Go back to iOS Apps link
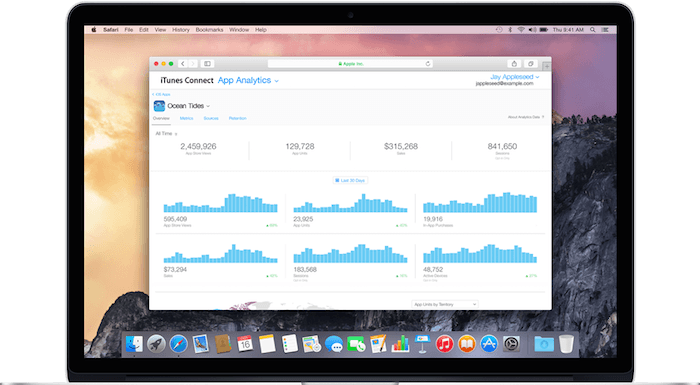Viewport: 700px width, 385px height. point(161,94)
